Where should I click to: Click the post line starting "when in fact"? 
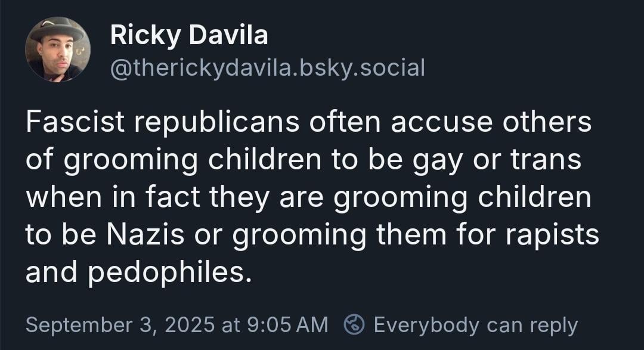tap(308, 199)
